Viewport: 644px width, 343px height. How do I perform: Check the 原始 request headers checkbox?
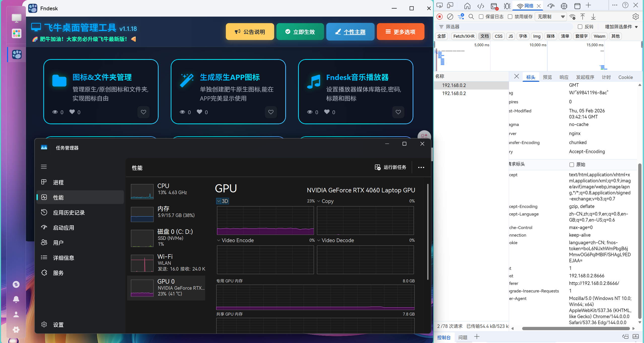click(x=571, y=164)
